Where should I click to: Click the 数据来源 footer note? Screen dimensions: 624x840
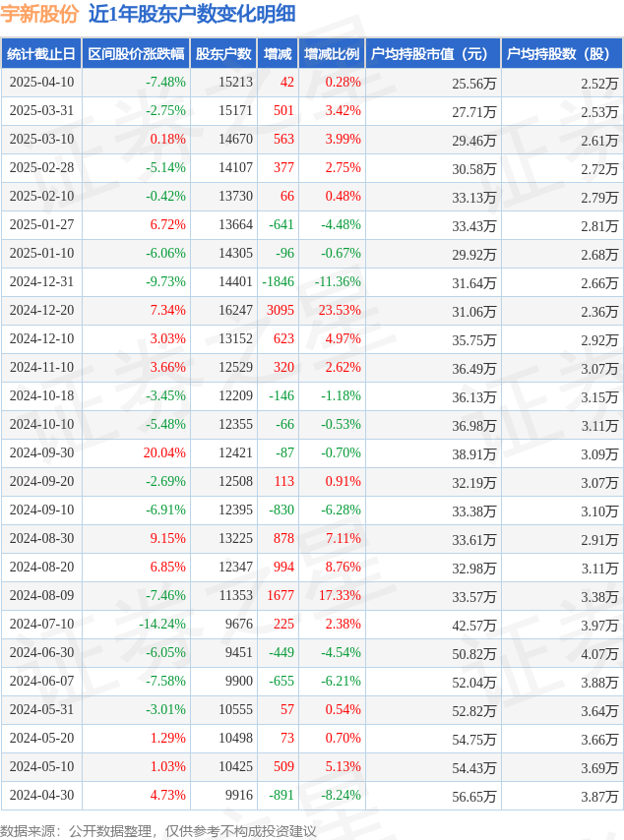tap(158, 831)
